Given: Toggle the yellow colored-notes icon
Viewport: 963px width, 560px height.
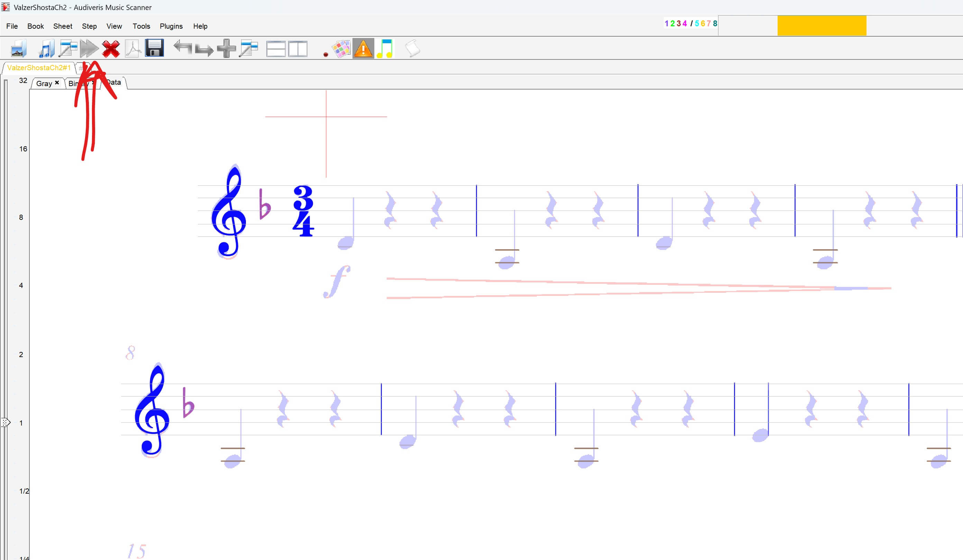Looking at the screenshot, I should tap(385, 48).
